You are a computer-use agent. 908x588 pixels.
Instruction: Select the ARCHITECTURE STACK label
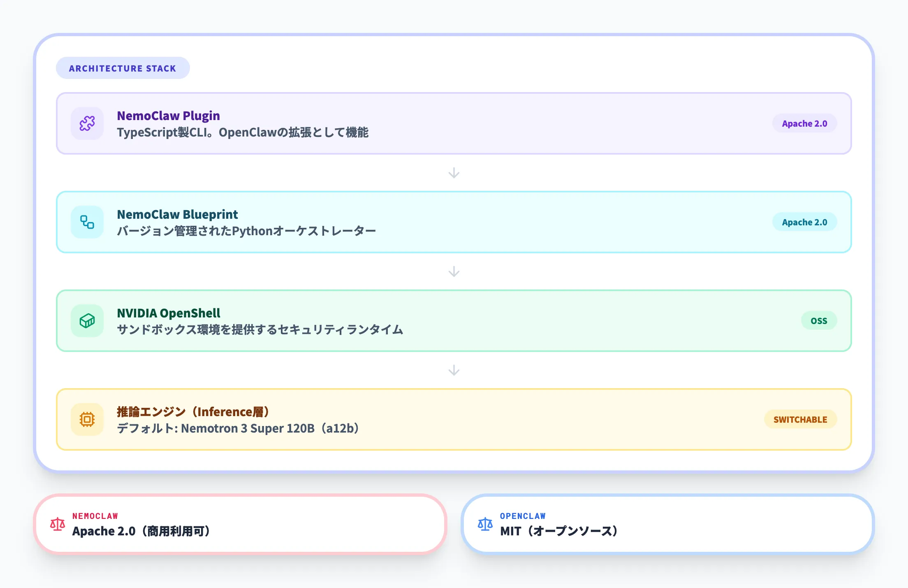point(123,68)
